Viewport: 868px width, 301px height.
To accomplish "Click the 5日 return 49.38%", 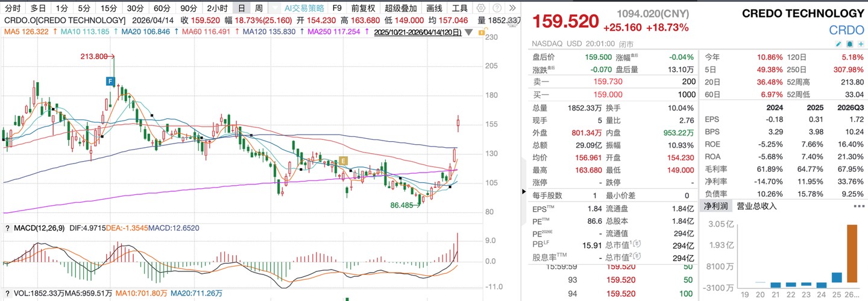I will (x=769, y=69).
